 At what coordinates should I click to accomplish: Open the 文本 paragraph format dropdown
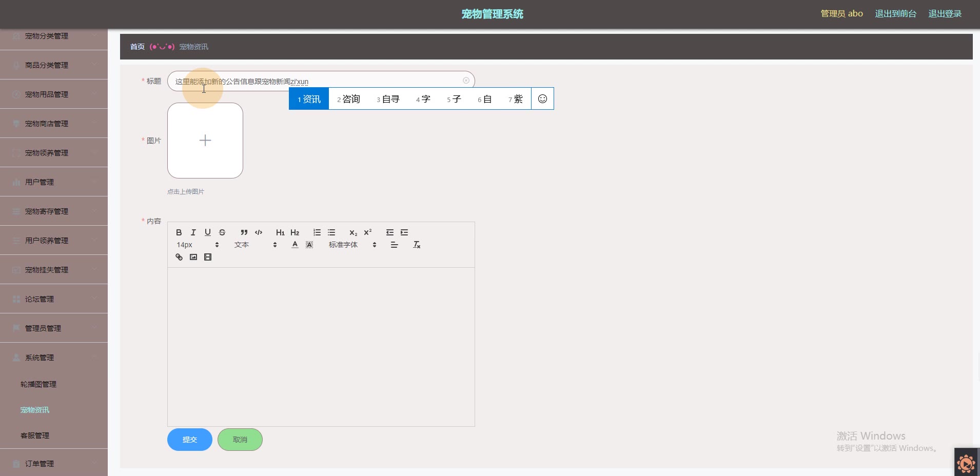(x=256, y=245)
